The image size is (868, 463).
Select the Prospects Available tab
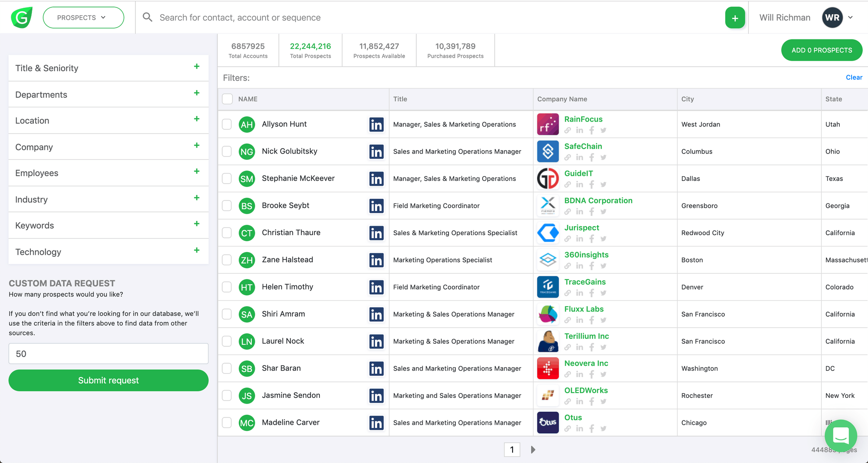pyautogui.click(x=379, y=50)
